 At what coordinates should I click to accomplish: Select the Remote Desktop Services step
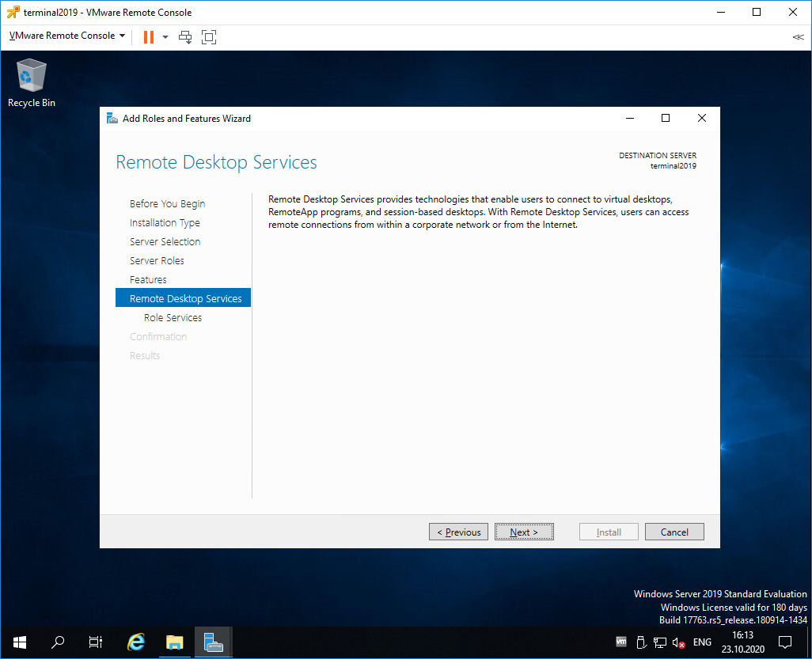point(184,297)
